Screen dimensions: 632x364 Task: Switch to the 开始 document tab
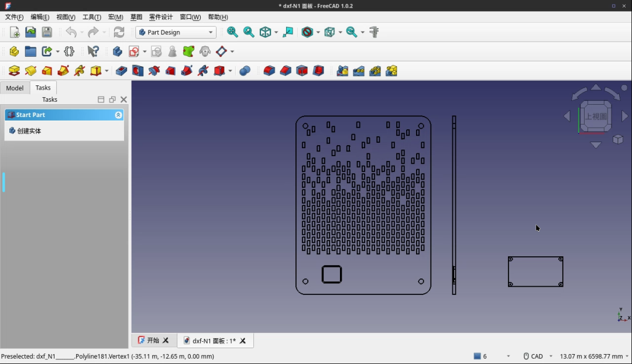(153, 340)
